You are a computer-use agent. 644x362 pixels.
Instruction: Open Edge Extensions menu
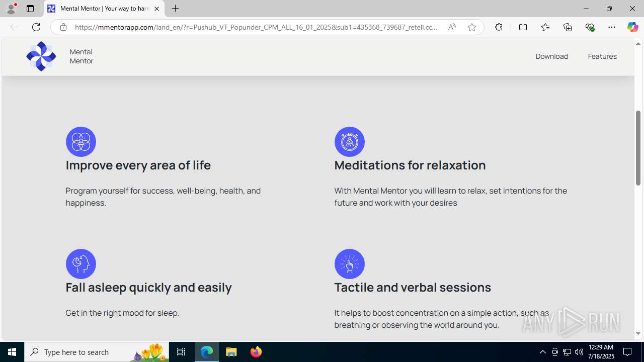[x=499, y=27]
